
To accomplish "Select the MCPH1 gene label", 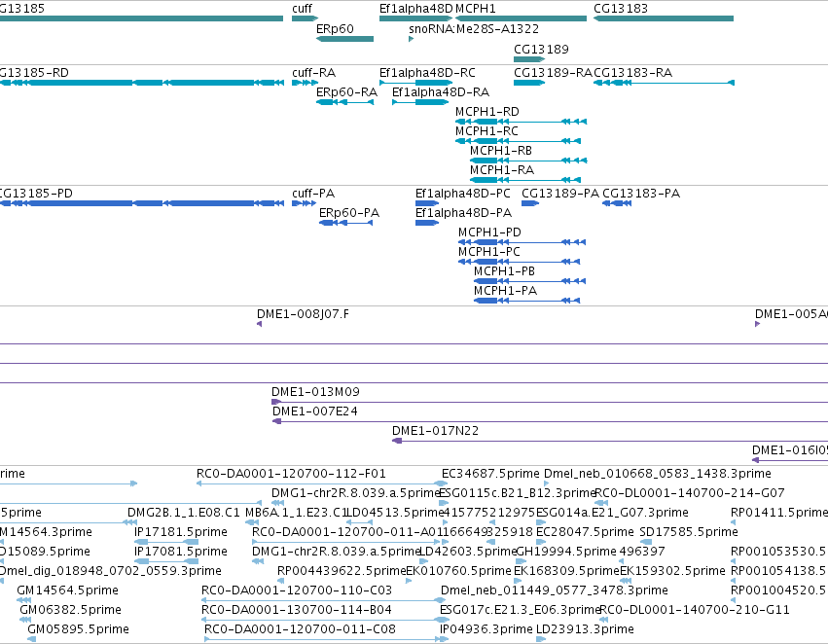I will (475, 9).
